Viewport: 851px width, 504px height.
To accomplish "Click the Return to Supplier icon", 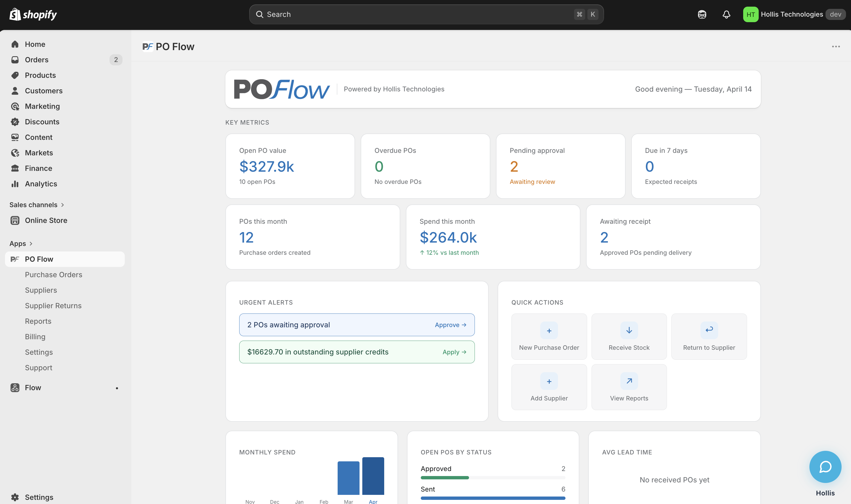I will (x=709, y=330).
